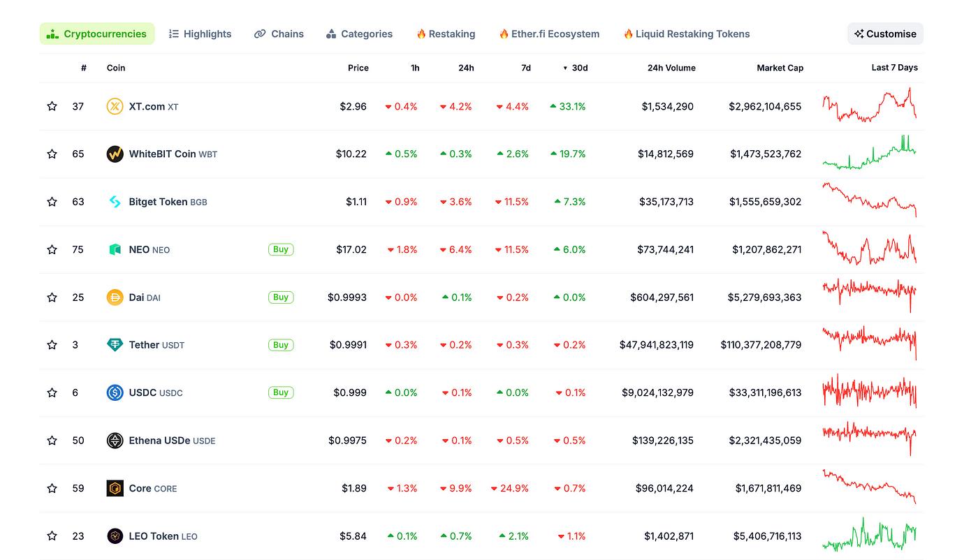
Task: Click the LEO Token logo icon
Action: coord(115,536)
